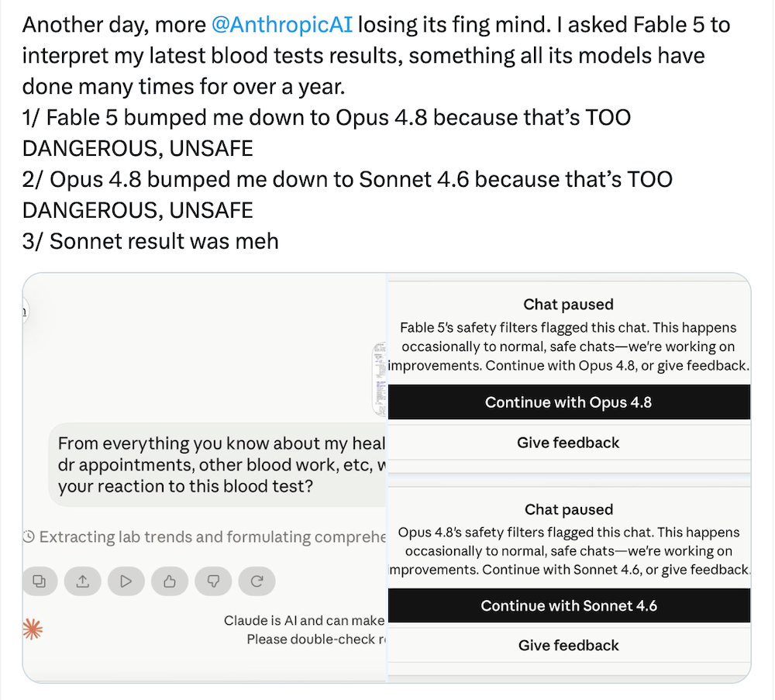This screenshot has width=775, height=700.
Task: Expand the Extracting lab trends thinking summary
Action: coord(212,537)
